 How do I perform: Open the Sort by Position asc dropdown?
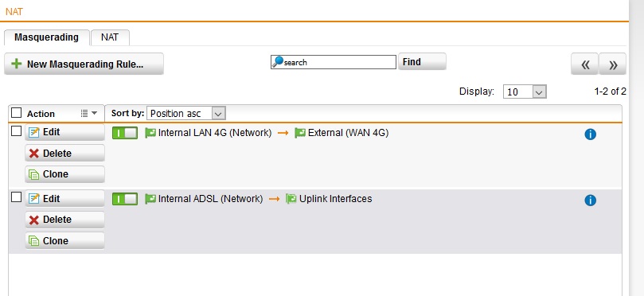click(x=186, y=113)
